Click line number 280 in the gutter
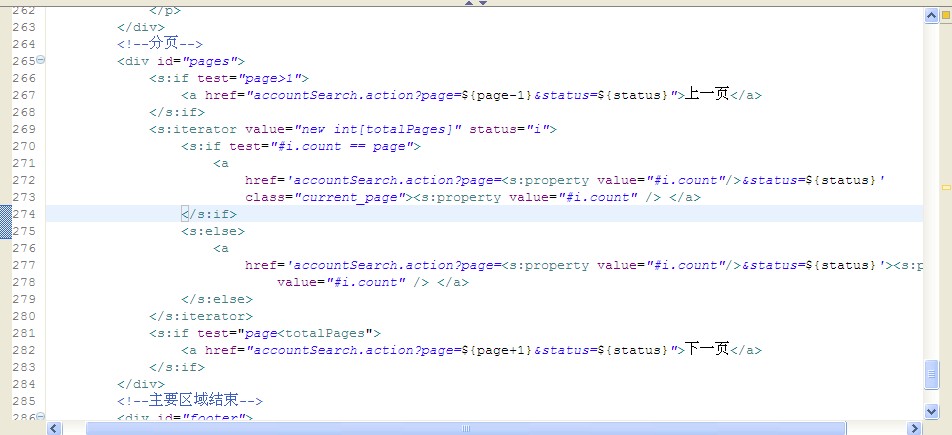 (x=24, y=316)
